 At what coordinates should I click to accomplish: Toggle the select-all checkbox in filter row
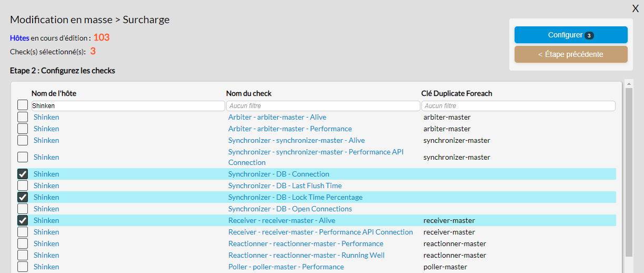[23, 105]
